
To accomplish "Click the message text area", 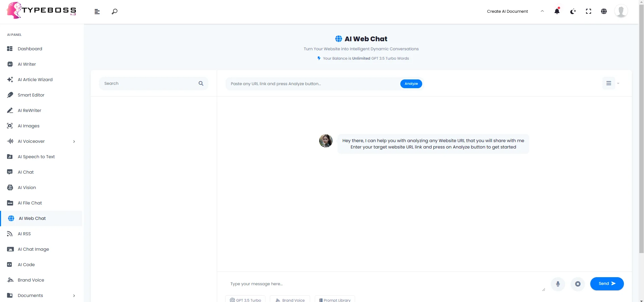I will pyautogui.click(x=385, y=284).
